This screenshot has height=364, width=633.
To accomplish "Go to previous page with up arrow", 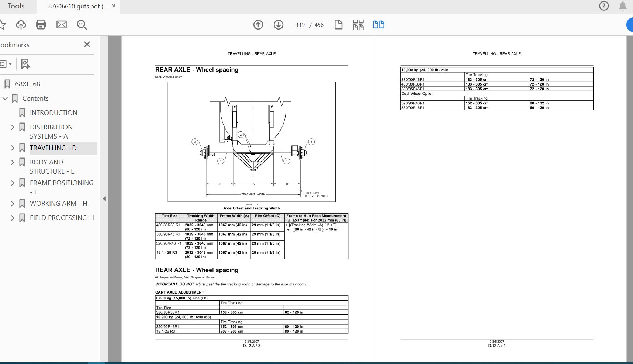I will pyautogui.click(x=258, y=25).
